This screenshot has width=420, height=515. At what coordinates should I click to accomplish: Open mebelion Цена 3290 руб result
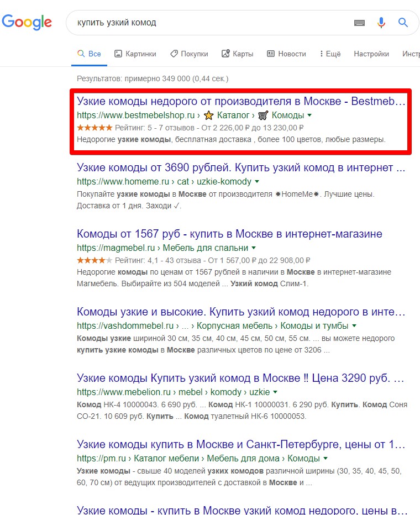pyautogui.click(x=240, y=378)
